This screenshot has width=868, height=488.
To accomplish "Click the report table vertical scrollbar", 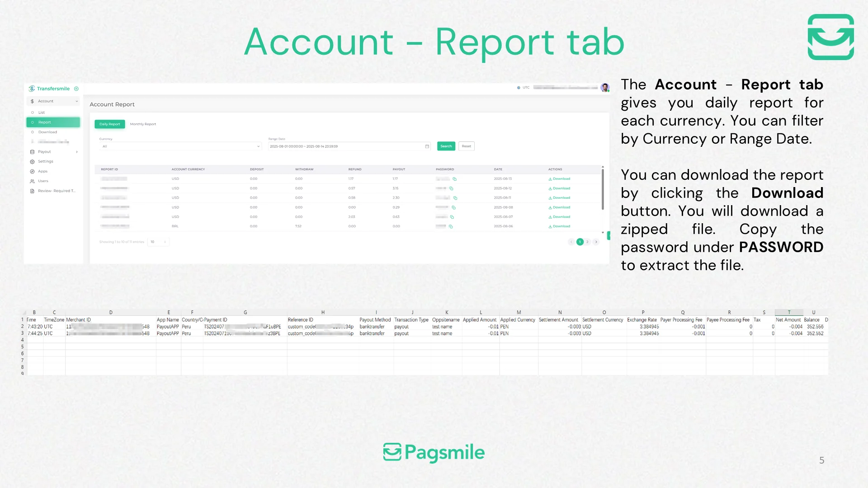I will pyautogui.click(x=603, y=189).
